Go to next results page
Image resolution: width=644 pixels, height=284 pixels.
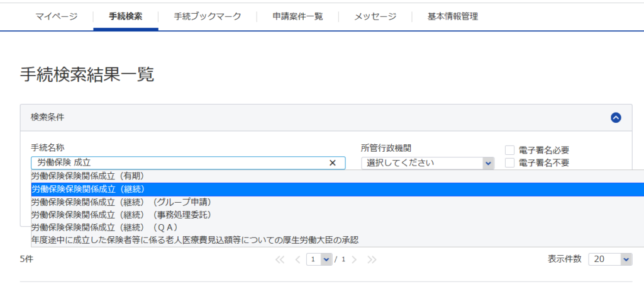click(355, 259)
